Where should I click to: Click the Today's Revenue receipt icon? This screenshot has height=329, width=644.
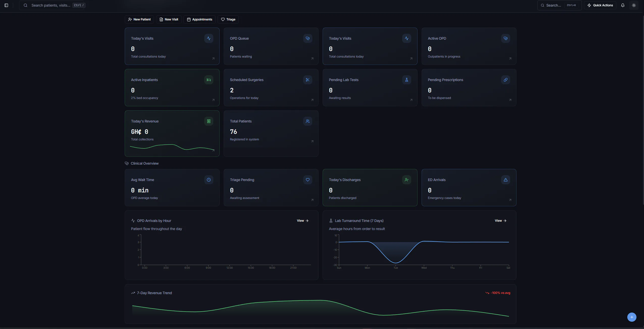pyautogui.click(x=209, y=121)
